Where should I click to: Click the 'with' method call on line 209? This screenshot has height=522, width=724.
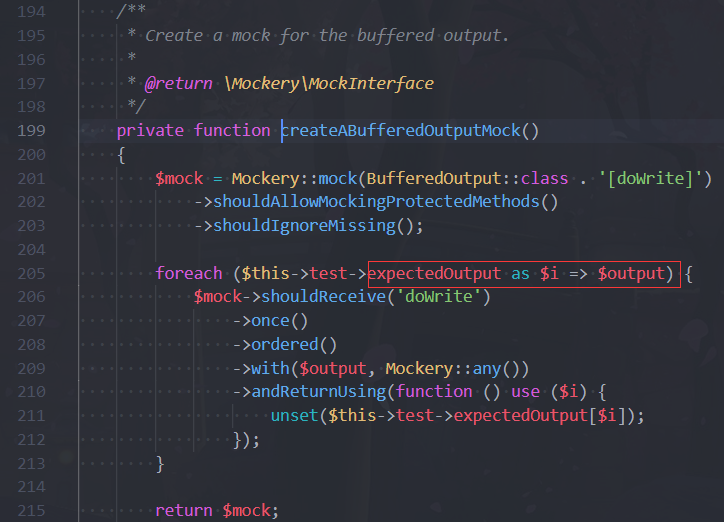pyautogui.click(x=271, y=369)
